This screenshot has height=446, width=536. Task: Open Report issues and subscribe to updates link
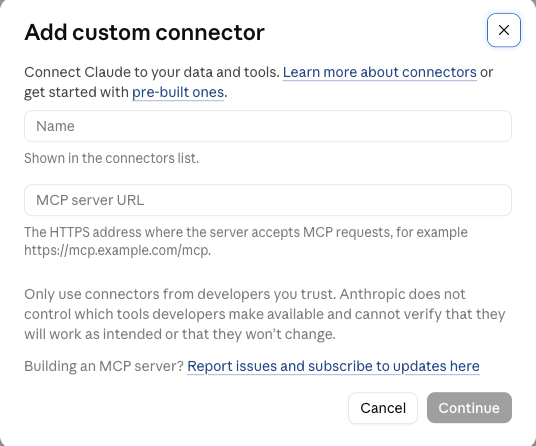(x=333, y=366)
